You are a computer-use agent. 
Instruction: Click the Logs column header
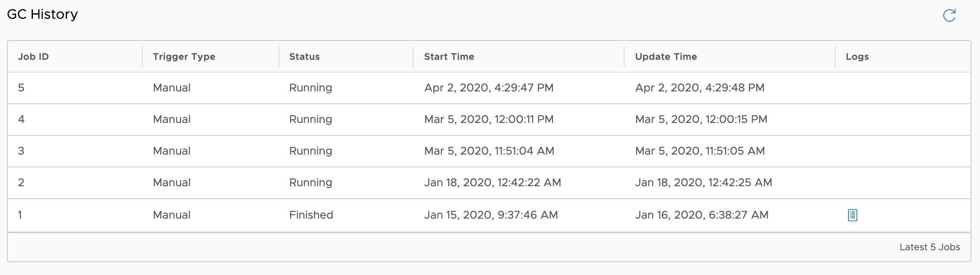[x=857, y=56]
